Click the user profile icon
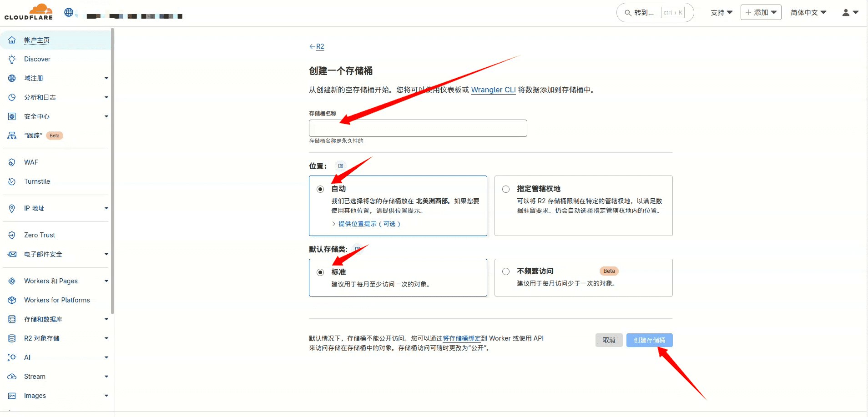The image size is (868, 417). pyautogui.click(x=846, y=13)
